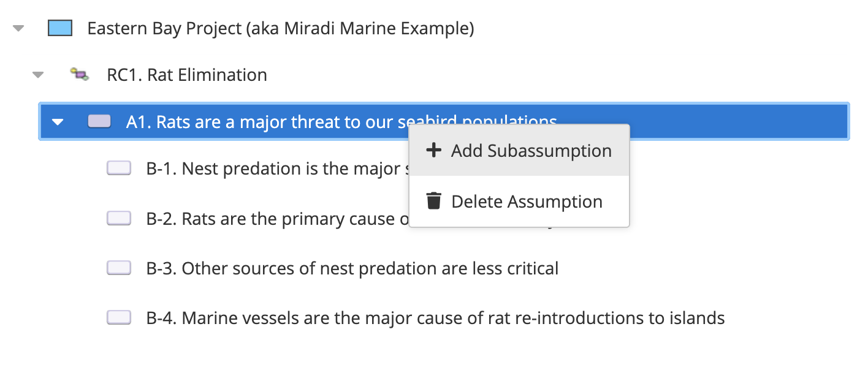
Task: Collapse the RC1 Rat Elimination branch
Action: [38, 75]
